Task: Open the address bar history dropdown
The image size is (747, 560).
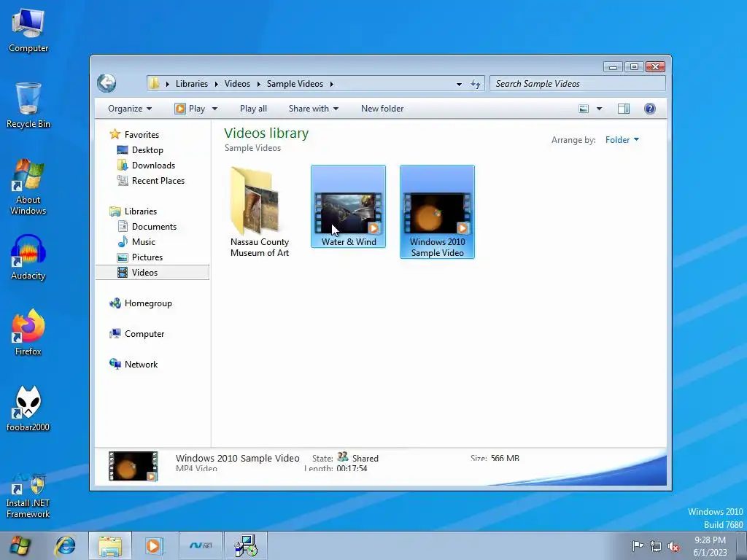Action: click(459, 85)
